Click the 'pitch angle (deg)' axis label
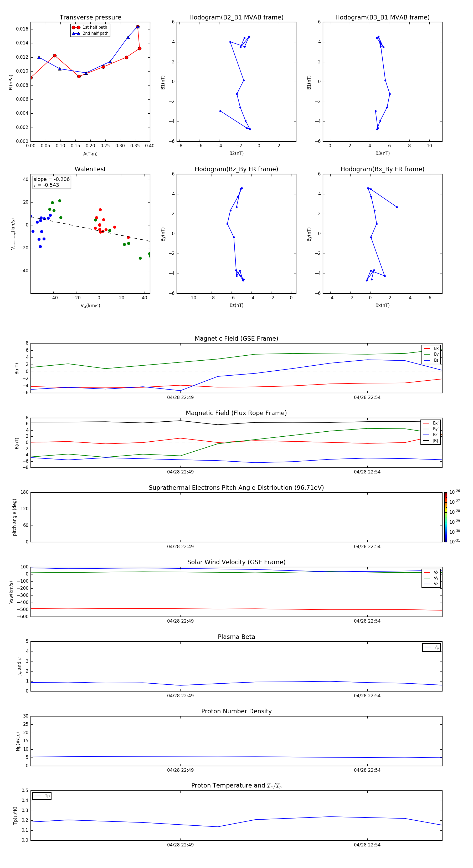This screenshot has height=868, width=473. pos(14,517)
